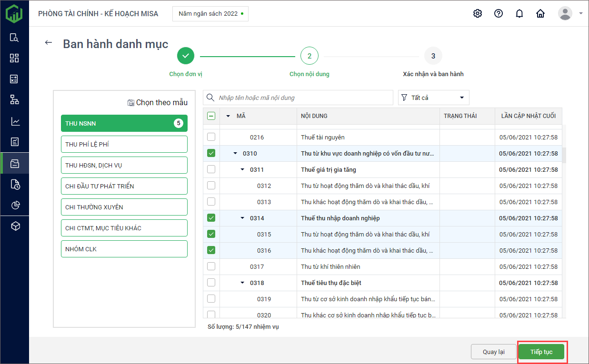Open the Tất cả filter dropdown
The image size is (589, 364).
pyautogui.click(x=434, y=98)
